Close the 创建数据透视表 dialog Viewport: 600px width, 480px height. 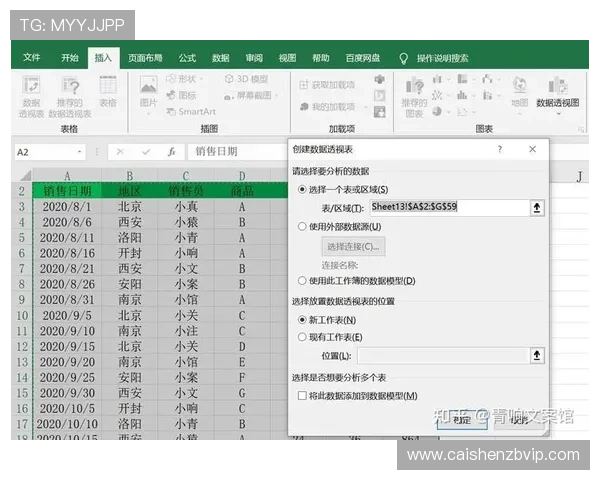(532, 149)
